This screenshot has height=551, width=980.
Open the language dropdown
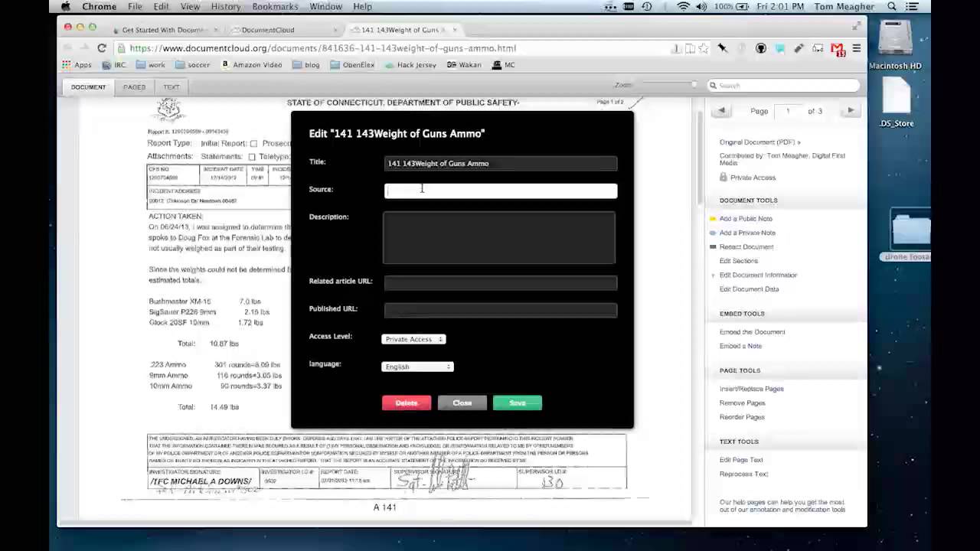click(x=417, y=367)
